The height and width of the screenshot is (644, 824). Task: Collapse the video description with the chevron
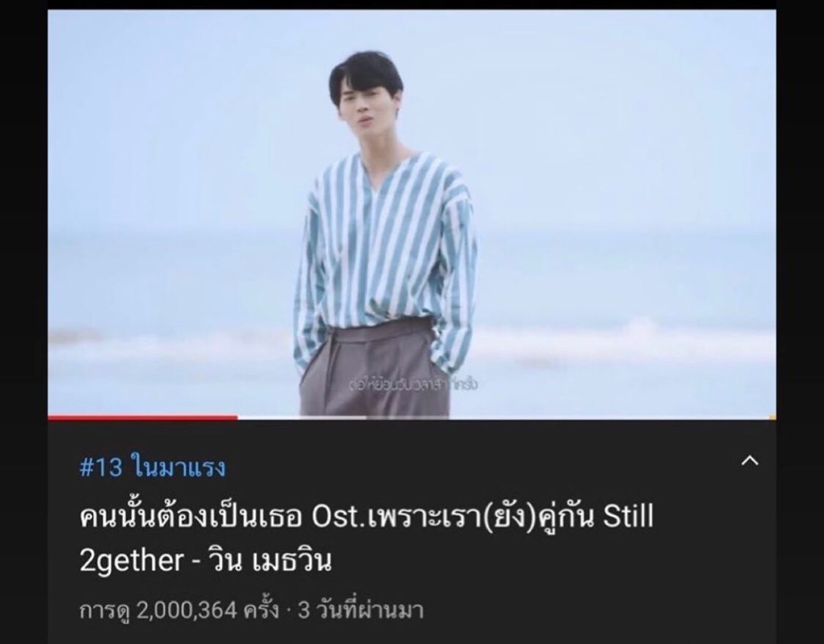coord(749,461)
